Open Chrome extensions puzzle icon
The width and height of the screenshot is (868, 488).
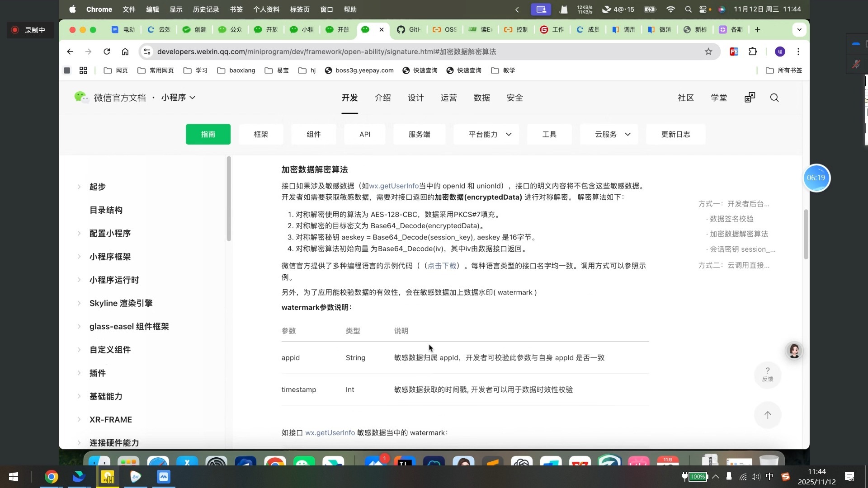753,52
